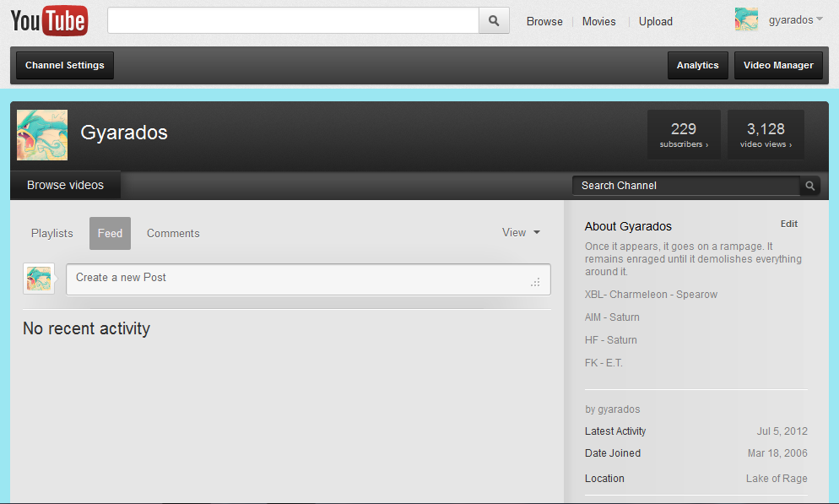The width and height of the screenshot is (839, 504).
Task: Click the 'Mar 18, 2006' join date
Action: click(777, 453)
